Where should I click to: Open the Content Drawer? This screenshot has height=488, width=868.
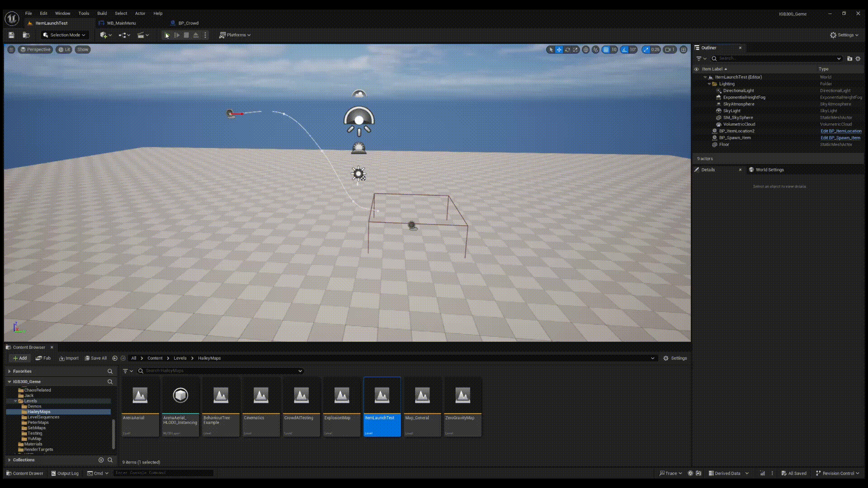pos(25,474)
